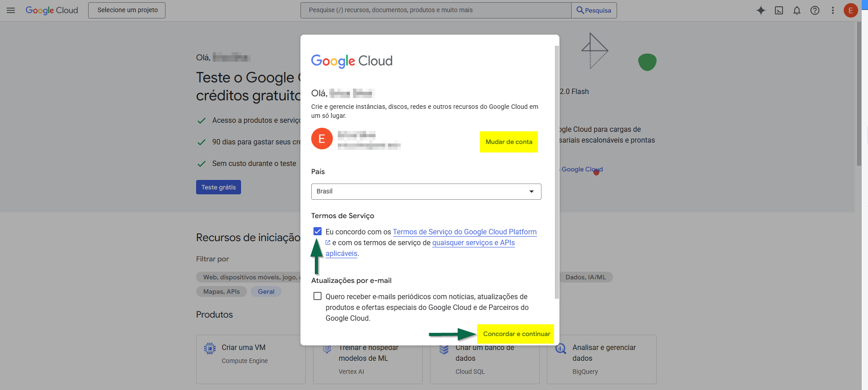Viewport: 868px width, 390px height.
Task: Enable periodic e-mail updates checkbox
Action: [x=318, y=296]
